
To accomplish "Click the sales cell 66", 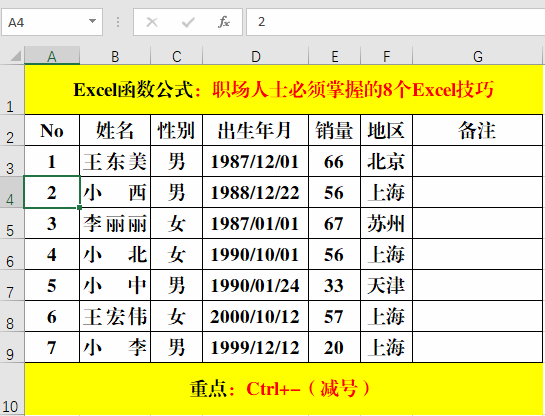I will 335,161.
